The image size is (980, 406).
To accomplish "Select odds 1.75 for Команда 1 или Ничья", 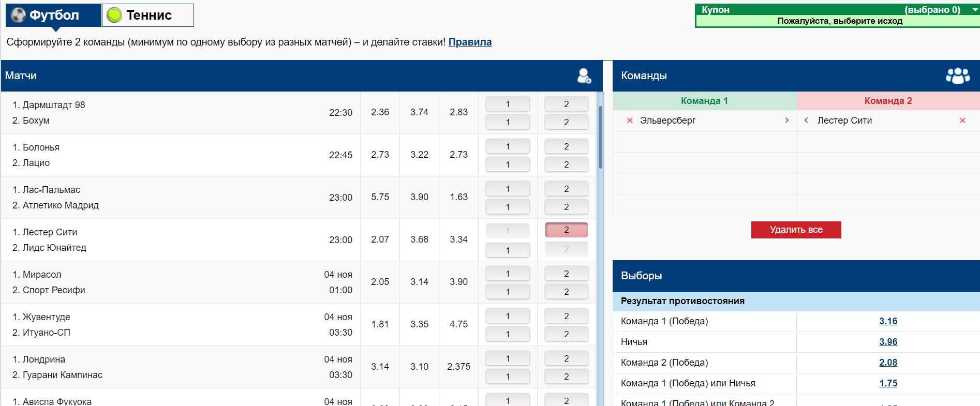I will click(888, 383).
